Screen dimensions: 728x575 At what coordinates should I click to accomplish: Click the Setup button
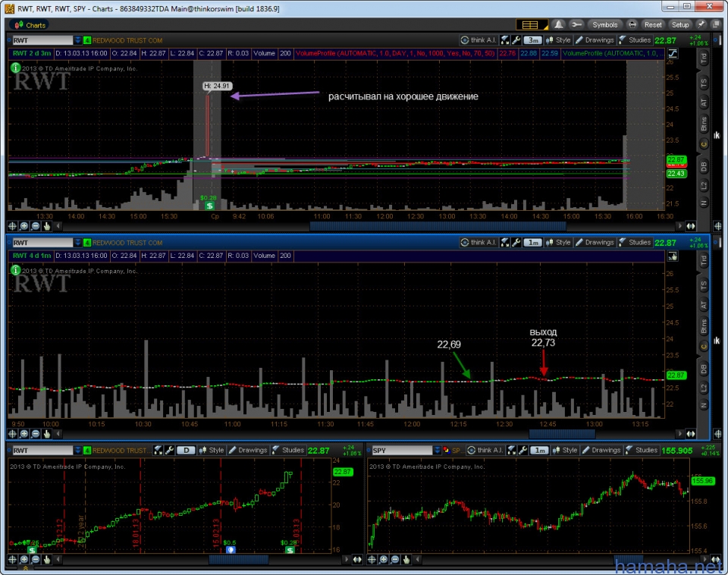(680, 24)
